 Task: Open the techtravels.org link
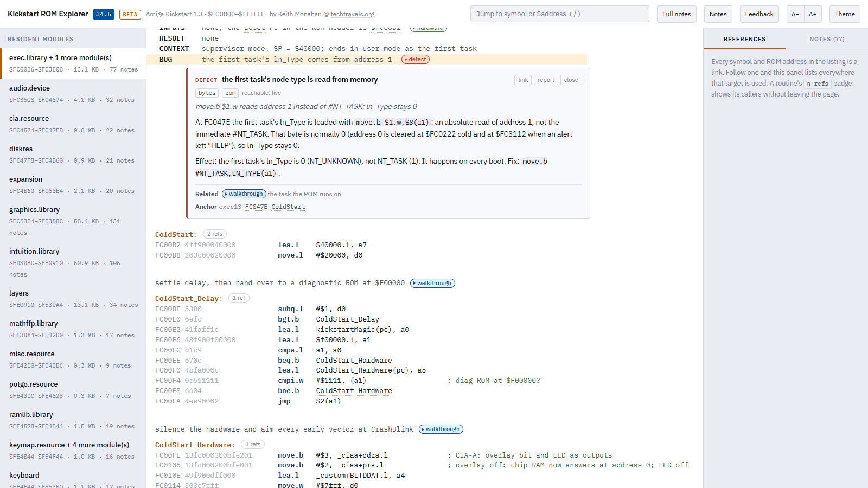[x=353, y=14]
